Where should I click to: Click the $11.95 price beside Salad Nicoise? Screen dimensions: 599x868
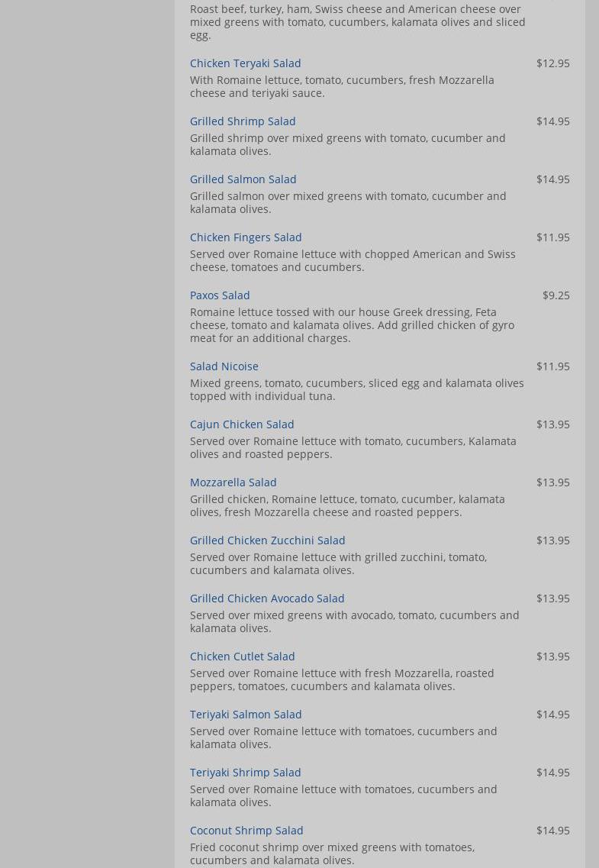(552, 366)
